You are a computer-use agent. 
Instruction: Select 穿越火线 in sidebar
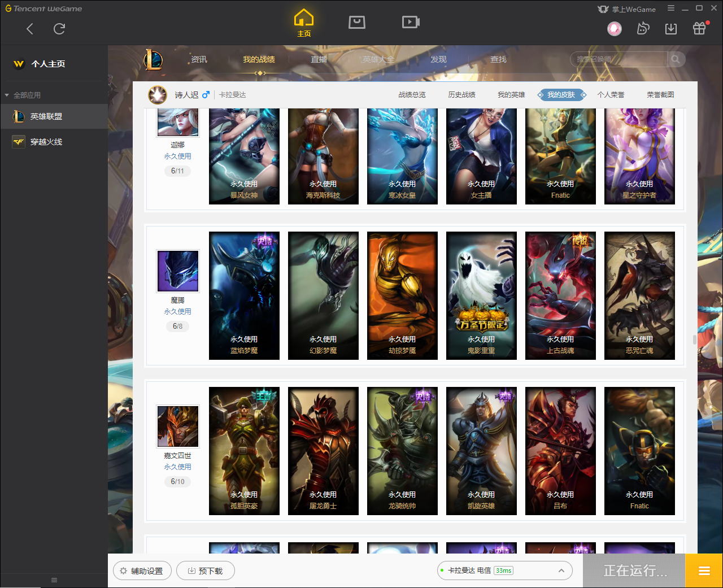(x=54, y=142)
